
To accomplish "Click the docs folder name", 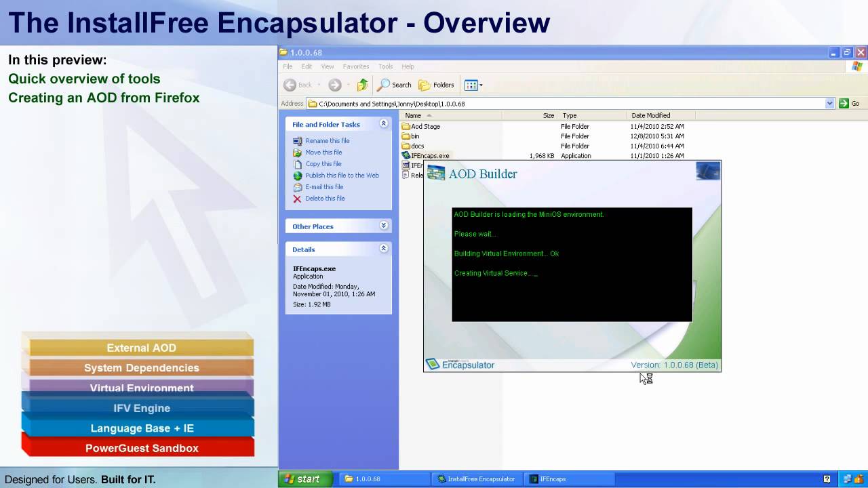I will 417,146.
